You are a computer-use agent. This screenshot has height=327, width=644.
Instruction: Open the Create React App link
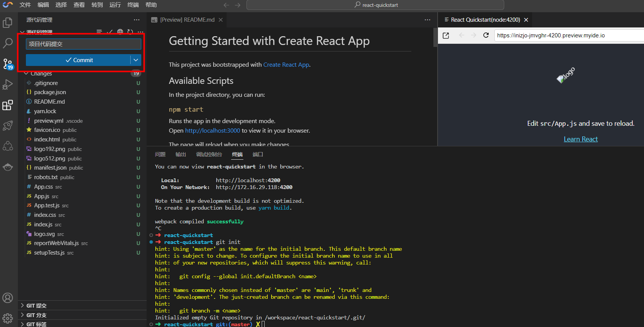click(x=286, y=65)
